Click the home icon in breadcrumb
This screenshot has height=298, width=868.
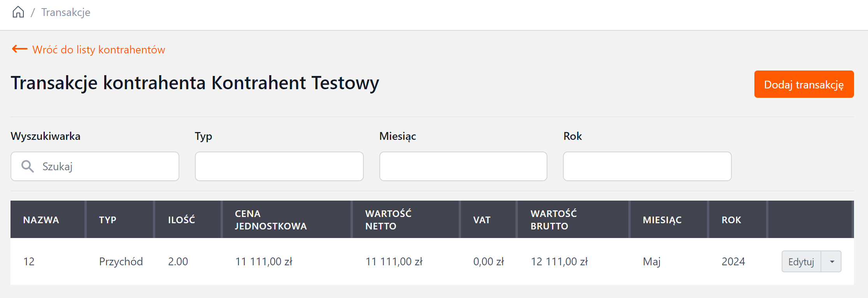(18, 12)
